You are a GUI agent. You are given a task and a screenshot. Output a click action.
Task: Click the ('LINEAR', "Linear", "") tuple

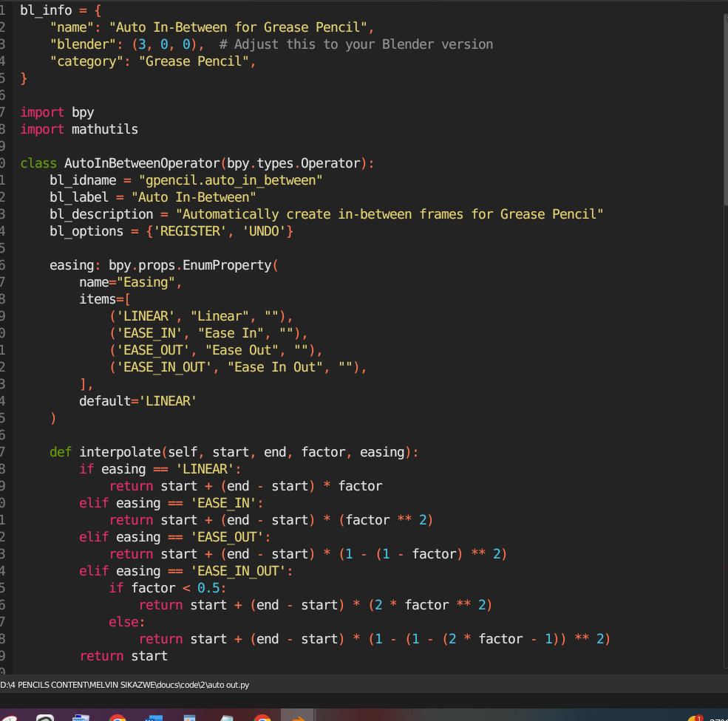(x=201, y=316)
